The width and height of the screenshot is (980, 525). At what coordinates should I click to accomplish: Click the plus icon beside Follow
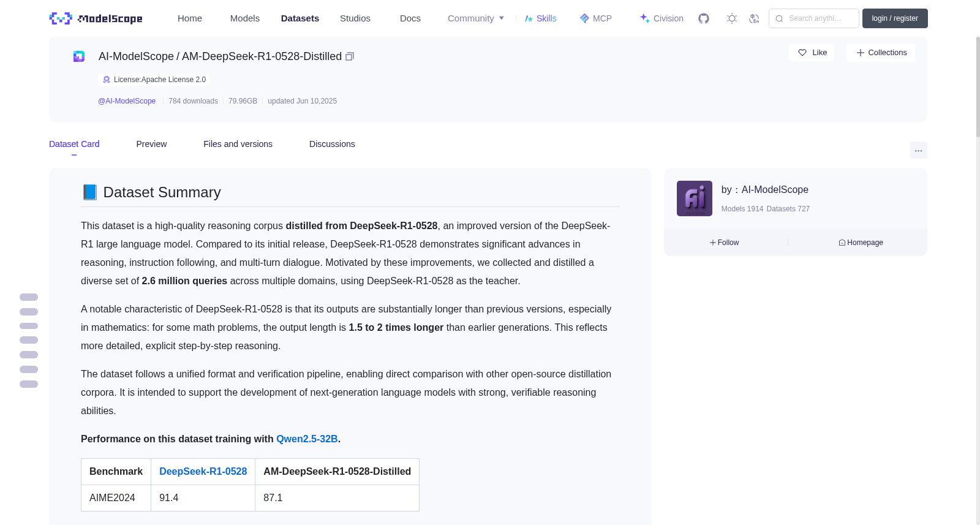pos(713,243)
